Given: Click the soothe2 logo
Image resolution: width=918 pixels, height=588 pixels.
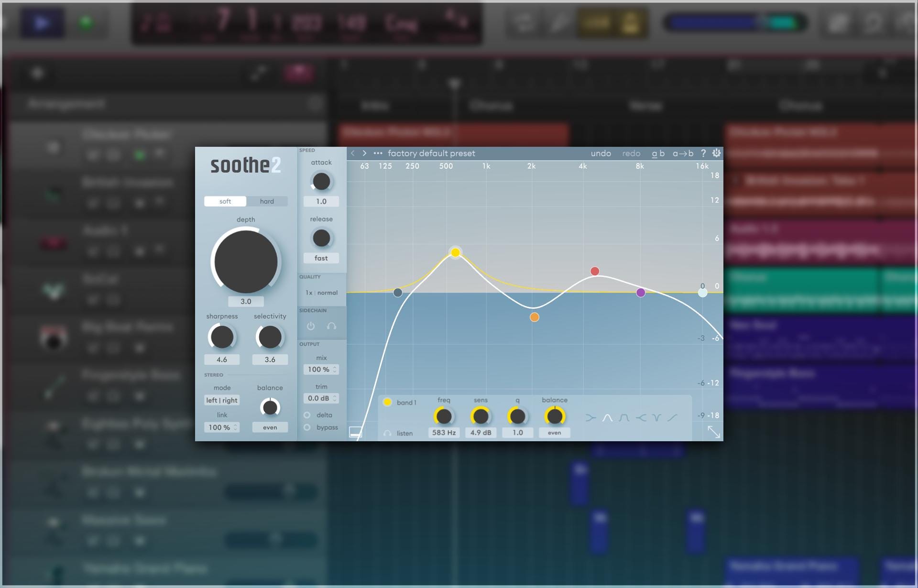Looking at the screenshot, I should pyautogui.click(x=246, y=165).
